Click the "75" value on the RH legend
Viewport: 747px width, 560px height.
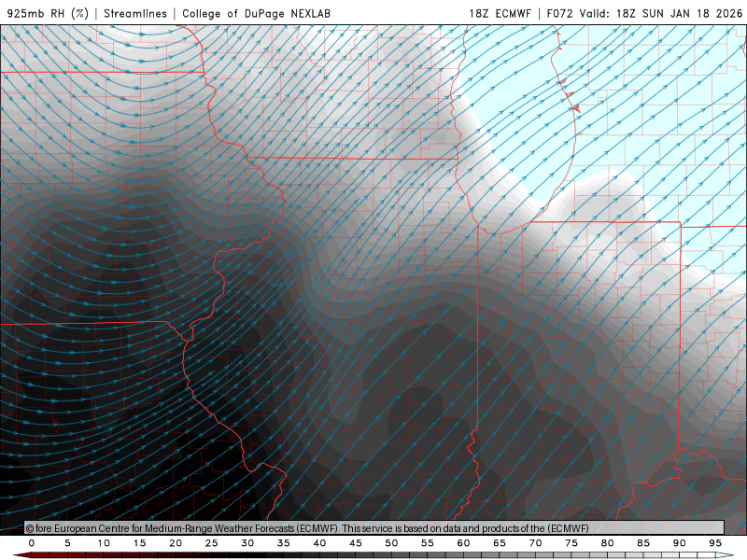pyautogui.click(x=571, y=543)
